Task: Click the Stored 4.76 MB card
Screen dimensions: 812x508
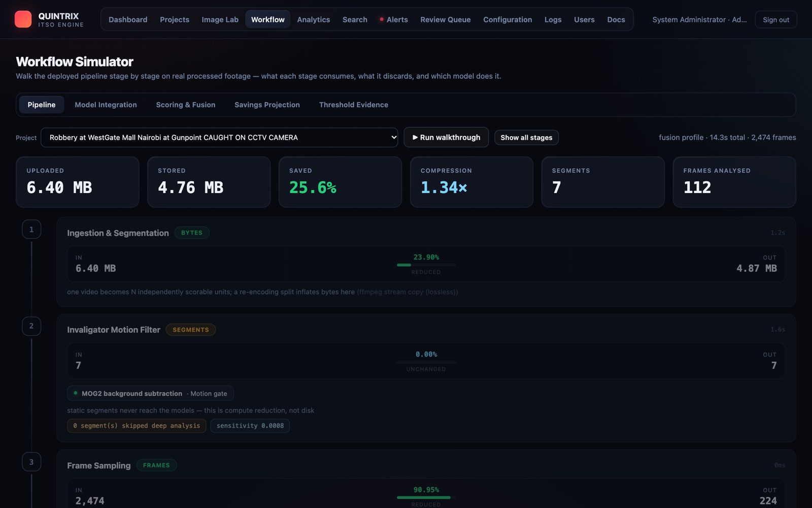Action: click(x=209, y=182)
